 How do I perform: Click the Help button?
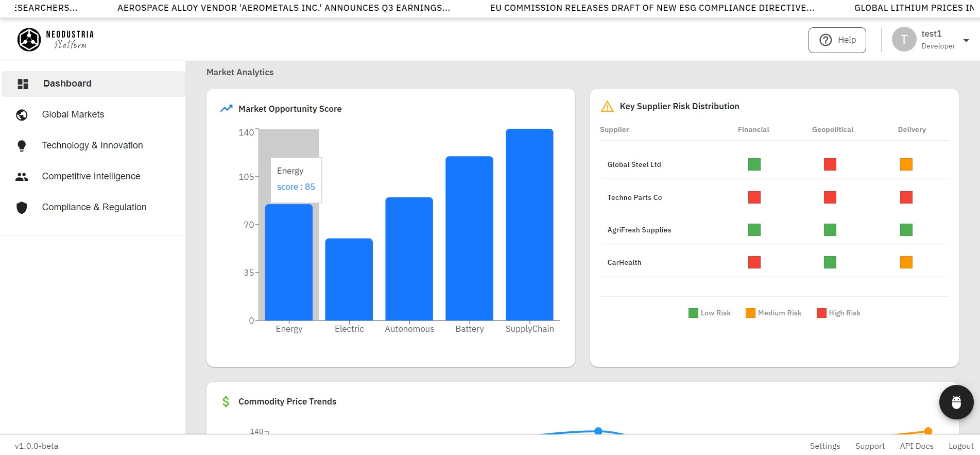coord(837,40)
